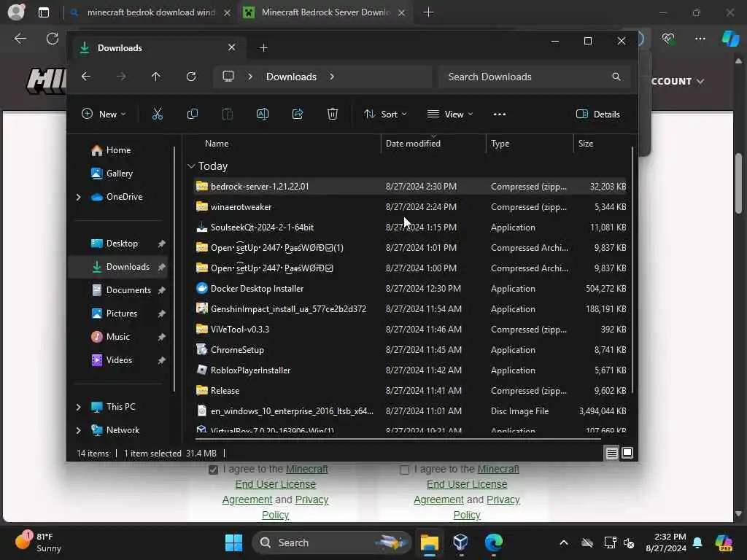747x560 pixels.
Task: Show hidden system tray icons
Action: (564, 542)
